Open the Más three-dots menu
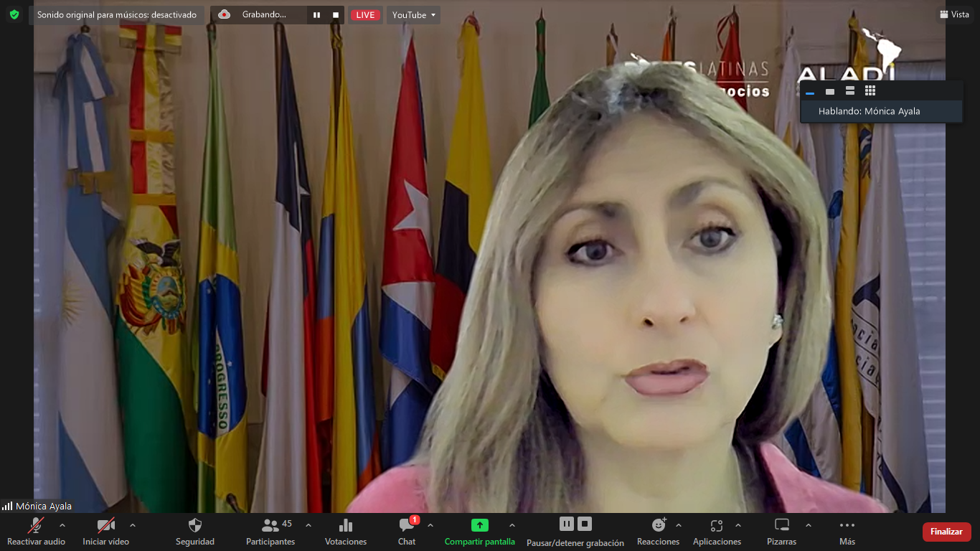This screenshot has width=980, height=551. (847, 532)
